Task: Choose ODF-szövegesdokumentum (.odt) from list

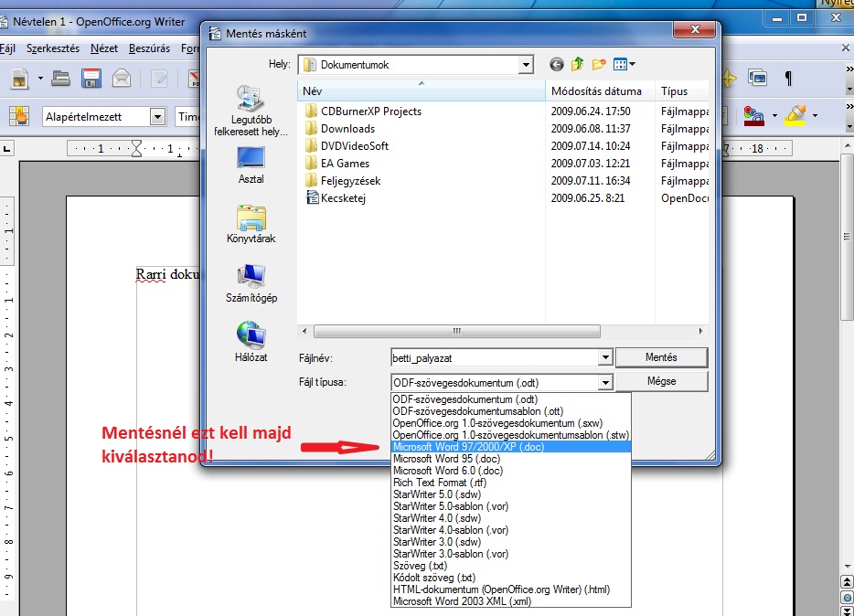Action: click(x=511, y=399)
